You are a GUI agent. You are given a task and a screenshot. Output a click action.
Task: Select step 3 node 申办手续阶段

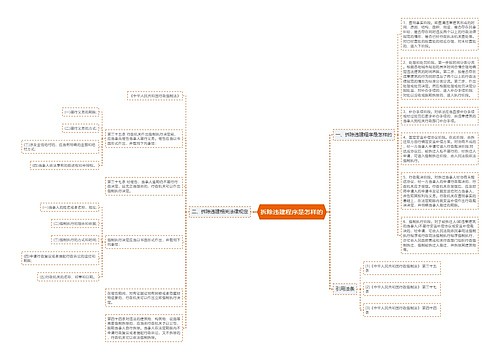(x=440, y=116)
